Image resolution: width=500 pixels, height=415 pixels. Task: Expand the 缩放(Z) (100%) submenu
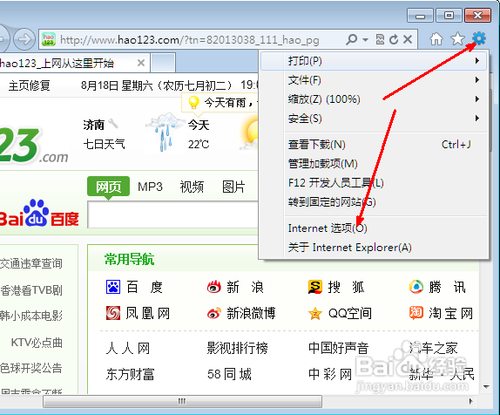374,99
